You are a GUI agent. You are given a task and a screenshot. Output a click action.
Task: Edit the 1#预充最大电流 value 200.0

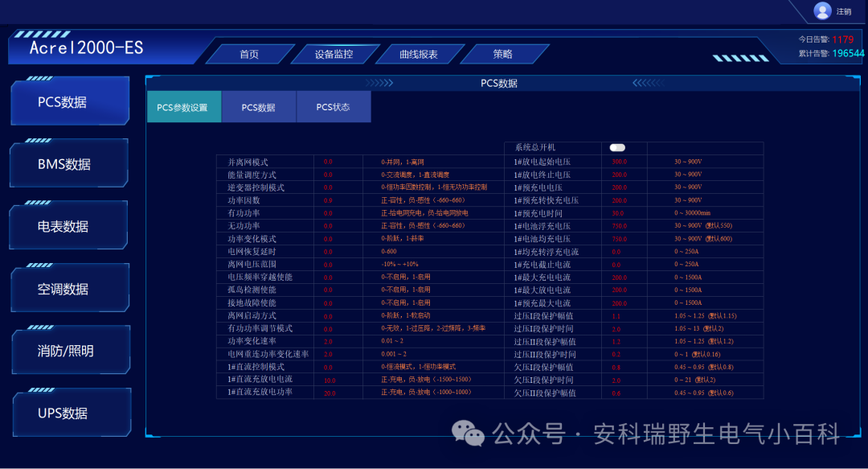click(619, 303)
